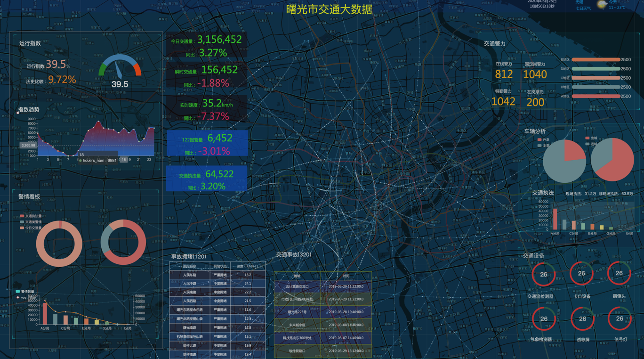Image resolution: width=644 pixels, height=359 pixels.
Task: Click the 人民东路 row in congestion table
Action: (217, 275)
